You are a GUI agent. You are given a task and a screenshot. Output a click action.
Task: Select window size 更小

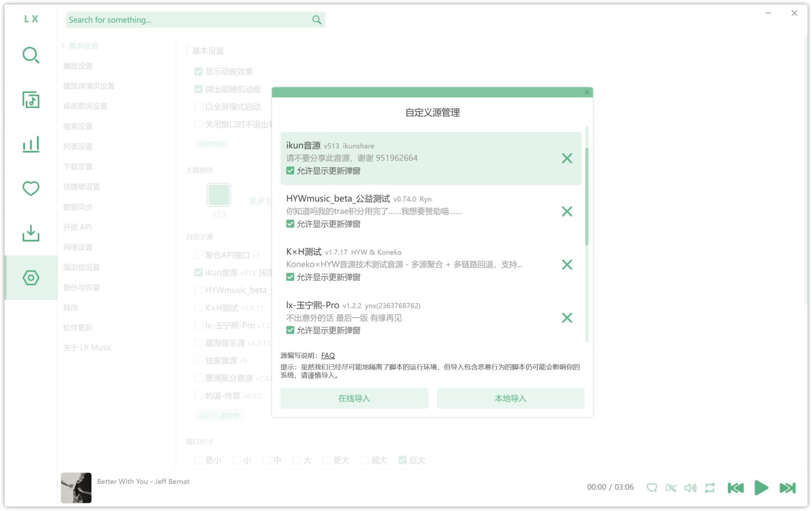point(198,460)
